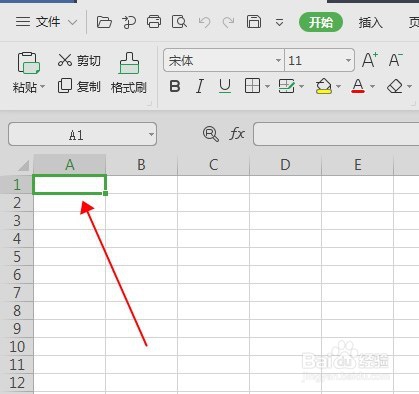The width and height of the screenshot is (419, 394).
Task: Decrease font size with A- icon
Action: [x=396, y=60]
